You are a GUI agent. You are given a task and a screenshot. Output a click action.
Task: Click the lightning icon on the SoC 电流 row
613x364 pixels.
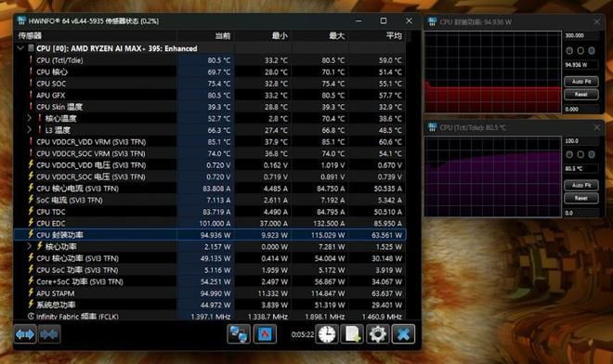pos(31,200)
